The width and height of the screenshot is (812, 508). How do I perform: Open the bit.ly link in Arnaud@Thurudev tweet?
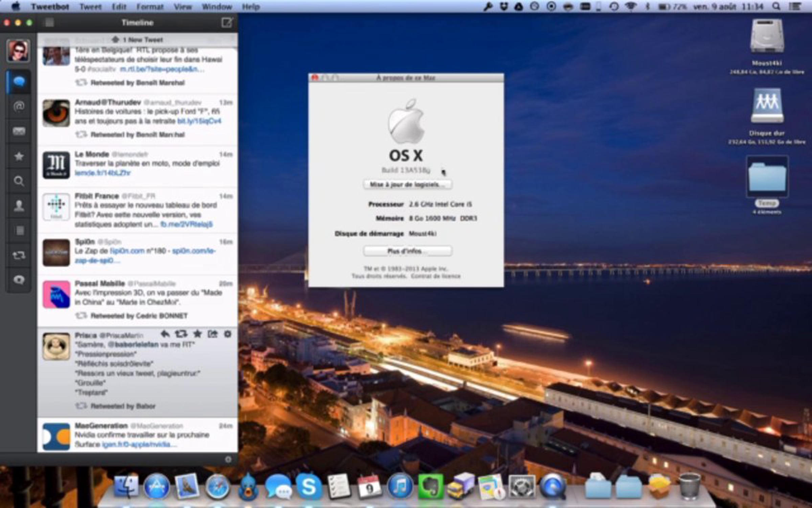pos(199,121)
